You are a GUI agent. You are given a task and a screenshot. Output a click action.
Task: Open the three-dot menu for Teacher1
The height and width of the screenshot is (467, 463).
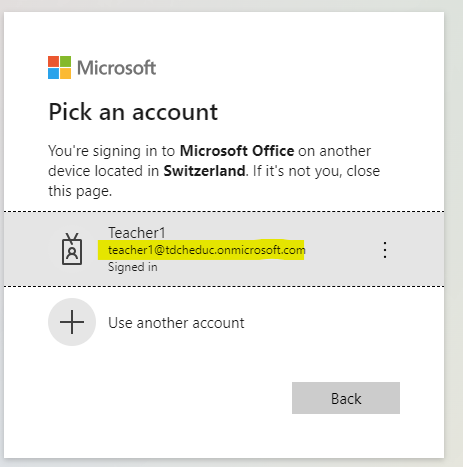pyautogui.click(x=385, y=250)
